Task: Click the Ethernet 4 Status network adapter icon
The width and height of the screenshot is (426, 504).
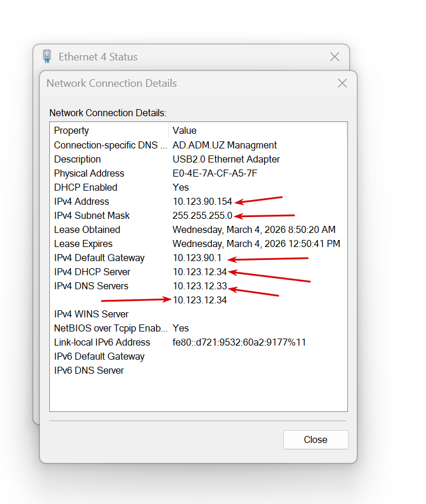Action: tap(47, 57)
